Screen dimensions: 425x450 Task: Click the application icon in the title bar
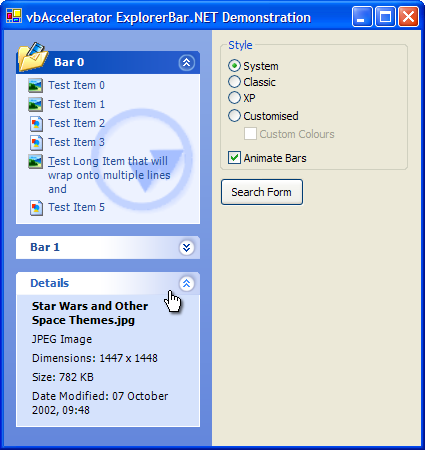14,16
